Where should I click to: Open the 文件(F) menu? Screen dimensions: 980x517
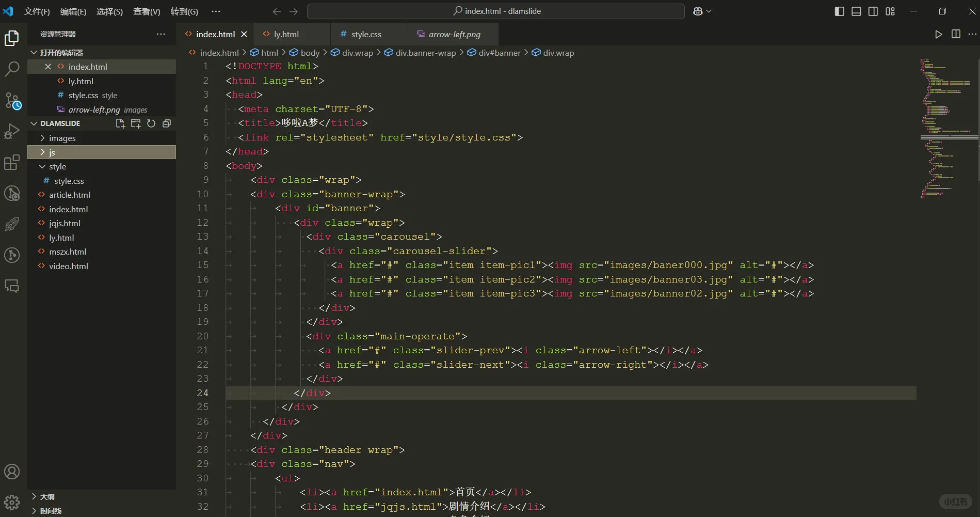(x=37, y=11)
